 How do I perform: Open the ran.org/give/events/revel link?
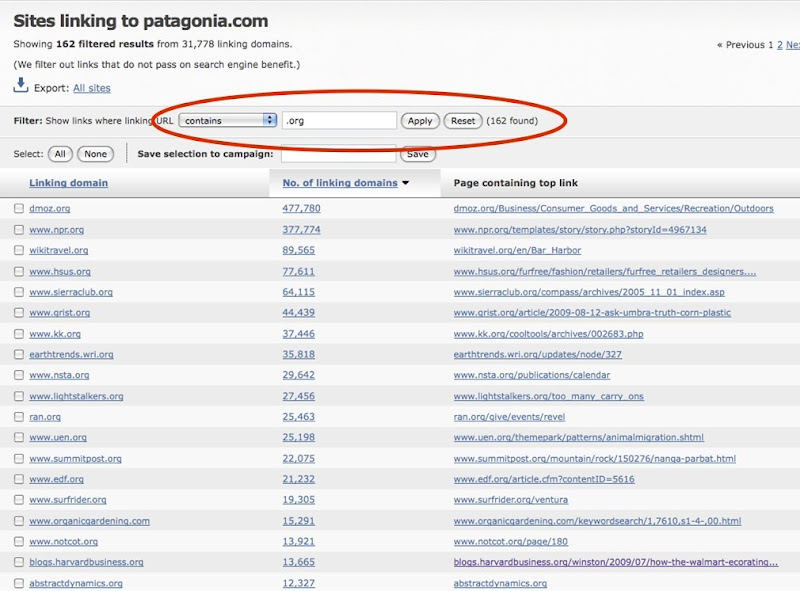509,416
